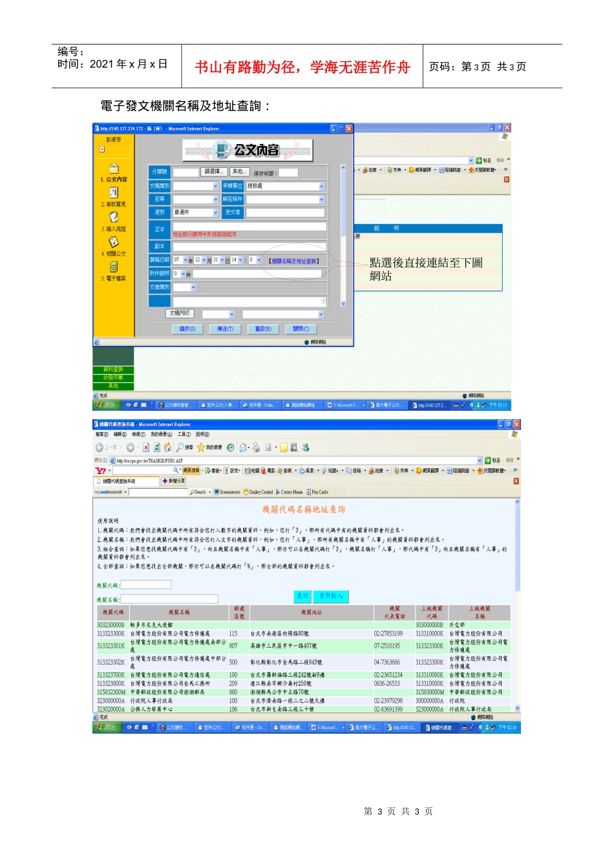Click Screensavers toolbar icon
This screenshot has width=614, height=868.
217,492
